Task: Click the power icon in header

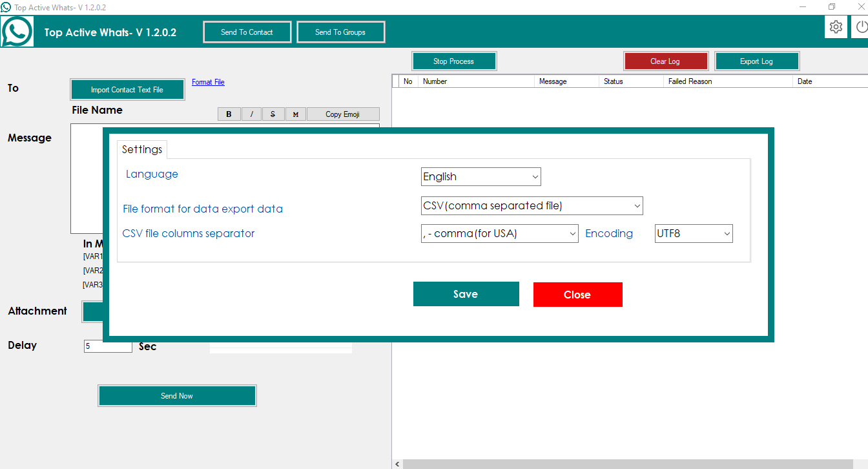Action: (861, 27)
